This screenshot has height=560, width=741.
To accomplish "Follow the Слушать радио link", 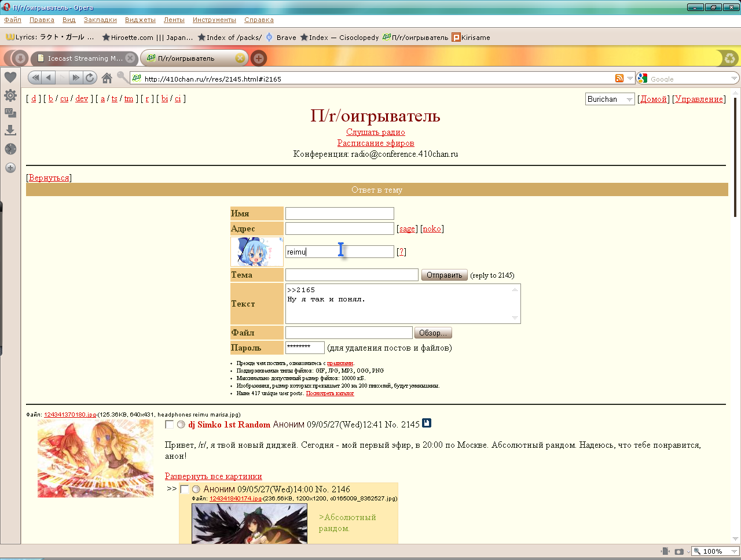I will coord(376,132).
